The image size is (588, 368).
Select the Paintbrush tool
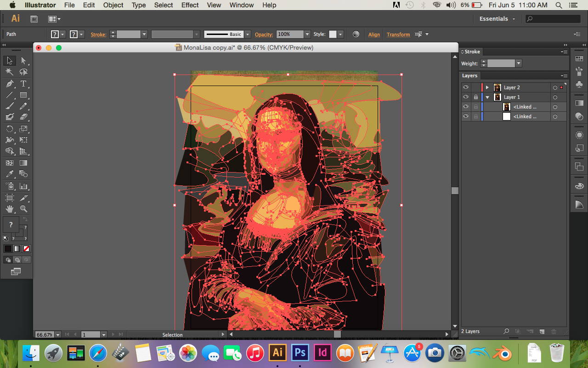pos(9,106)
